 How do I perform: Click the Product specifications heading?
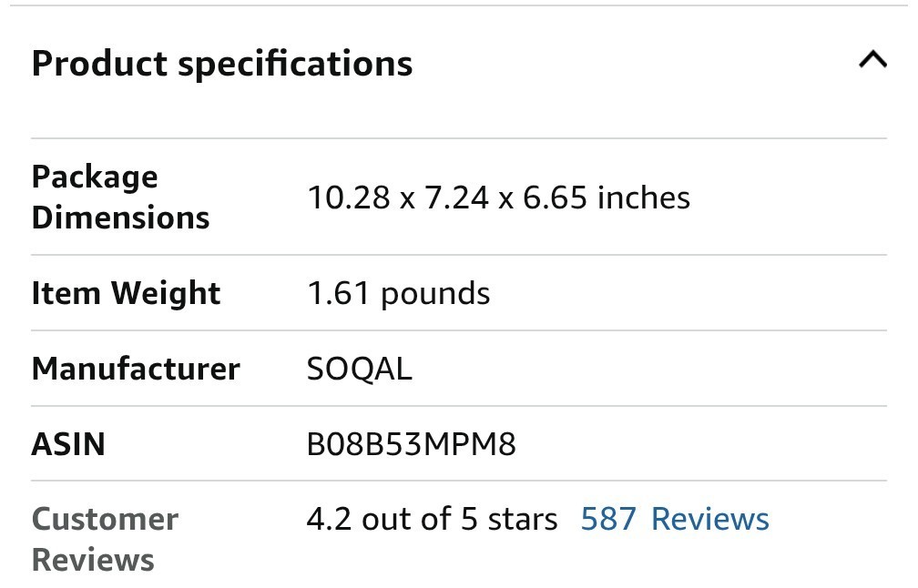222,63
